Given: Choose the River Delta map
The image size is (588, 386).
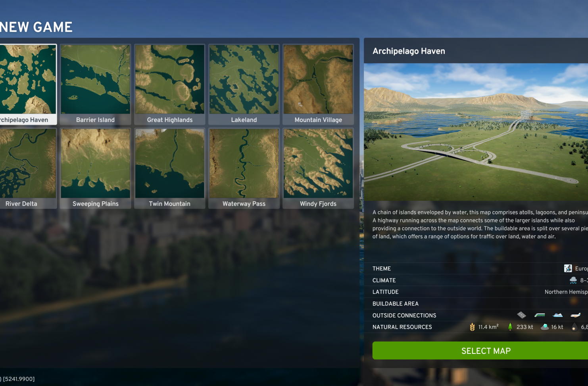Looking at the screenshot, I should [27, 168].
